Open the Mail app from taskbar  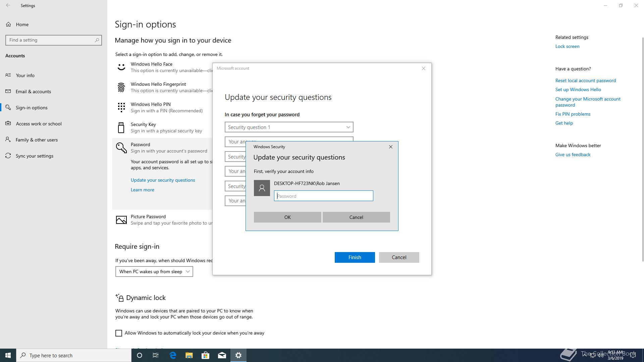(x=222, y=355)
